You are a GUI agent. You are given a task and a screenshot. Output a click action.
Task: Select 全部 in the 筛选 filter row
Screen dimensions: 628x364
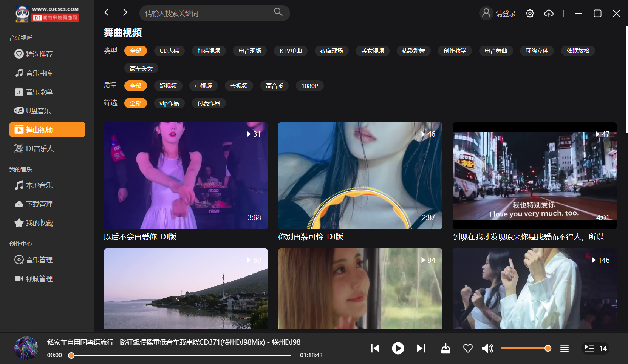pyautogui.click(x=136, y=103)
